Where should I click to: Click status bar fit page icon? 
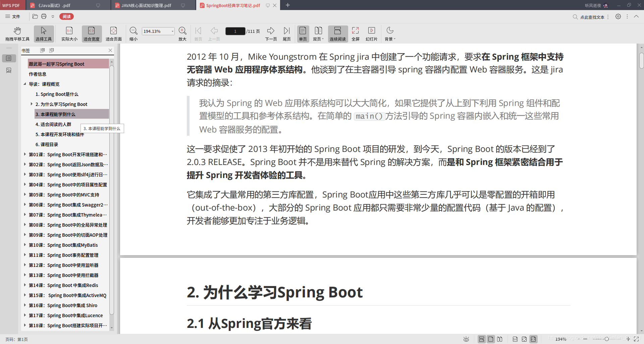click(524, 339)
